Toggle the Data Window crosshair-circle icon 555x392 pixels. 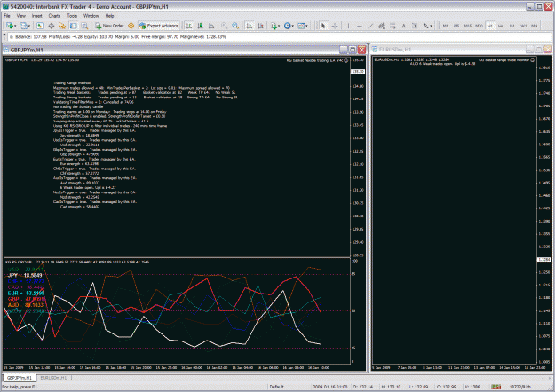[x=51, y=26]
